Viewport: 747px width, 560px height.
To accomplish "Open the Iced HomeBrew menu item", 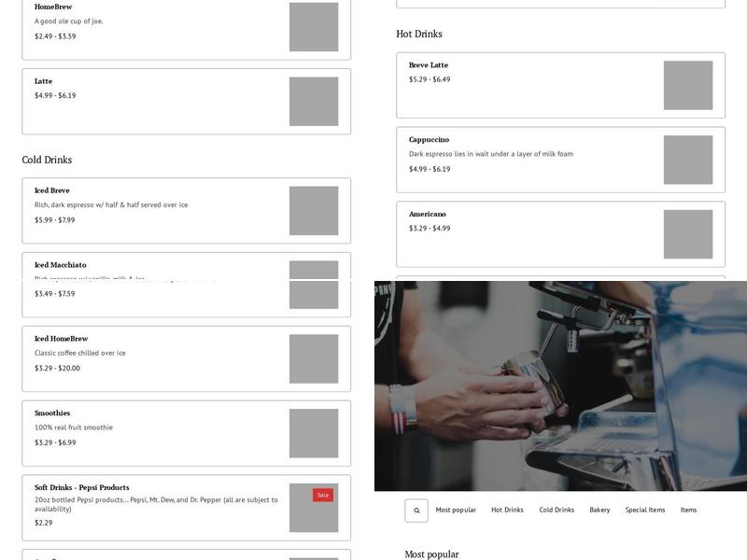I will 61,339.
